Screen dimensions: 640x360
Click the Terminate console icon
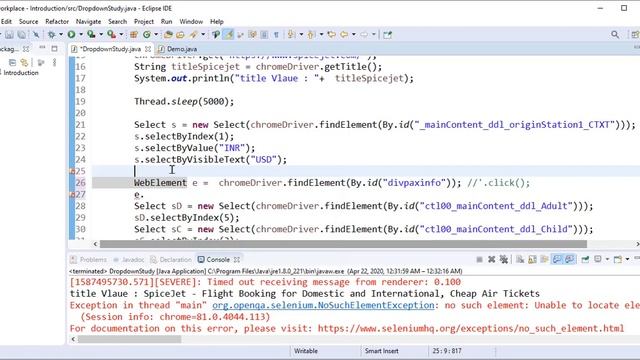coord(480,259)
